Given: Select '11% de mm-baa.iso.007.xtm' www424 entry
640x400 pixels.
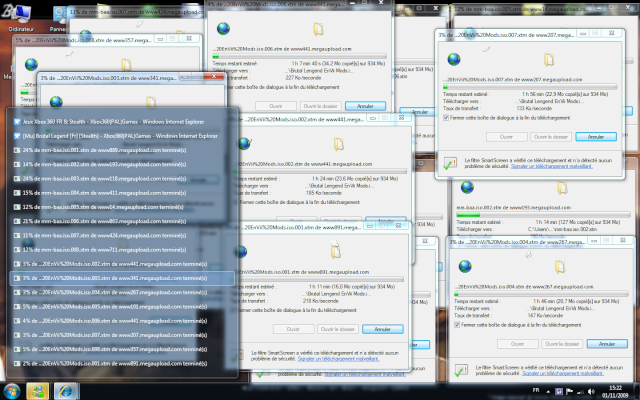Looking at the screenshot, I should [122, 236].
